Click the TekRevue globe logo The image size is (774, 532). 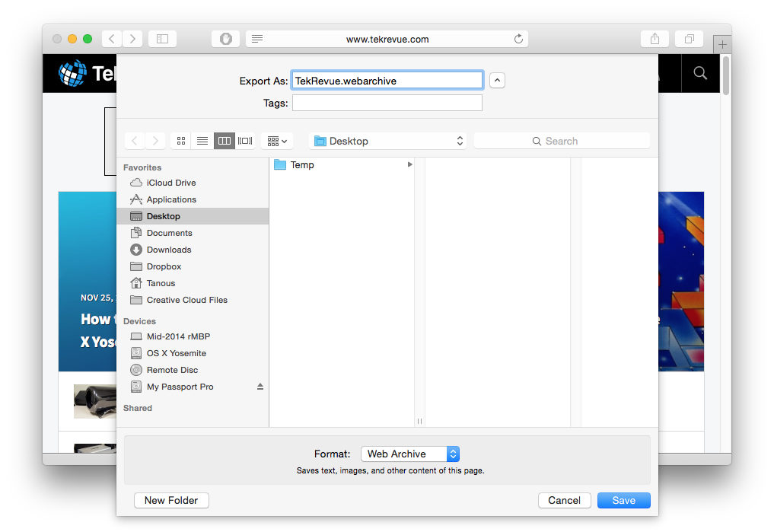[x=72, y=73]
